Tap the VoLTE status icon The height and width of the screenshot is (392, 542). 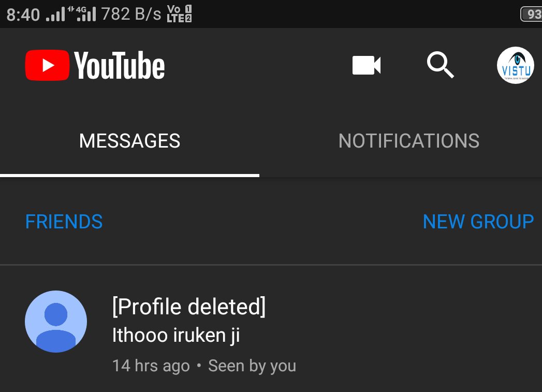tap(179, 14)
